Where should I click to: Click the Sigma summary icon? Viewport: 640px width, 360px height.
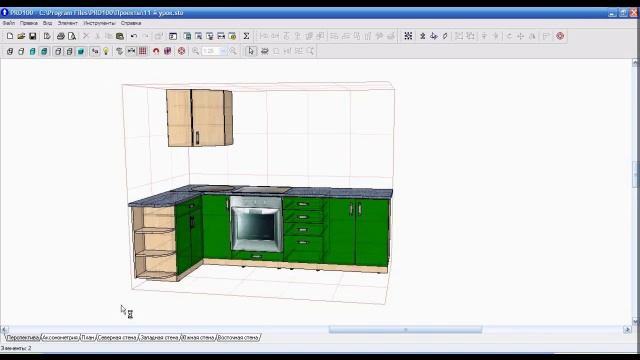point(247,36)
